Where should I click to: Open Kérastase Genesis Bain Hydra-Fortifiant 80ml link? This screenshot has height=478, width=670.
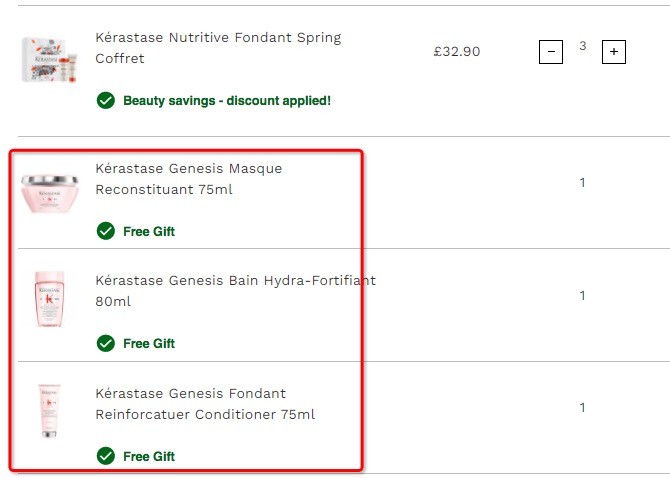(235, 291)
